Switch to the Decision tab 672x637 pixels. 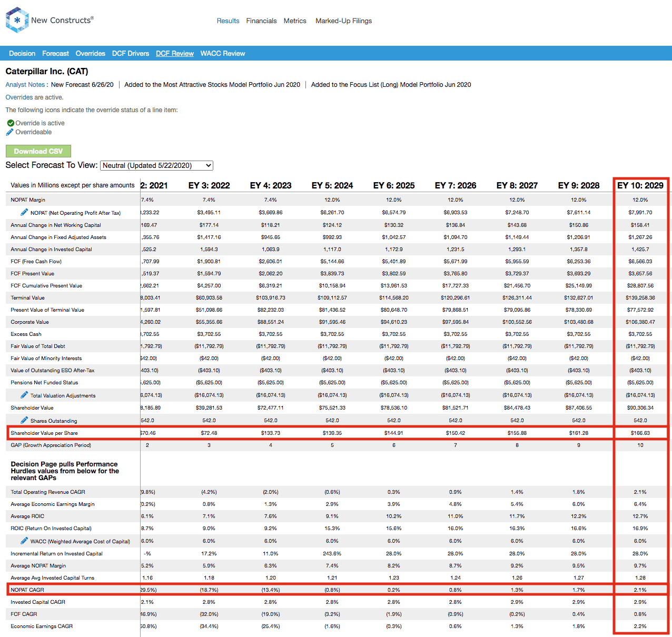(22, 54)
